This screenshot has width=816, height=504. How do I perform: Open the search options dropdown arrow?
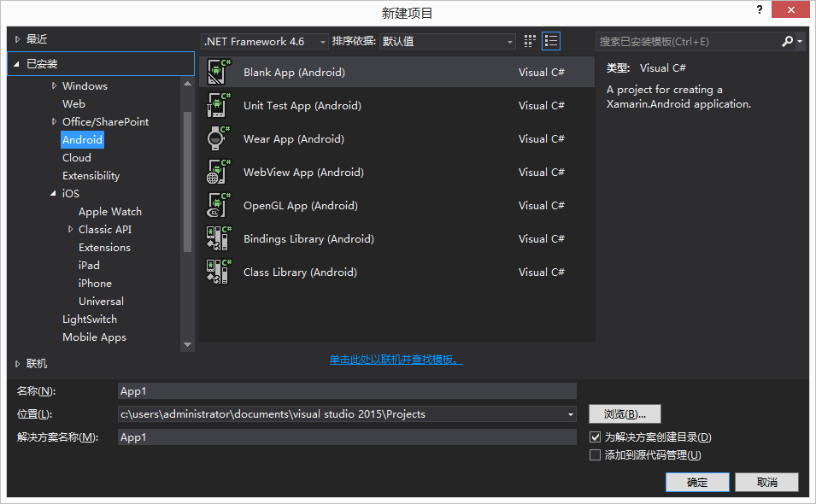[x=800, y=41]
